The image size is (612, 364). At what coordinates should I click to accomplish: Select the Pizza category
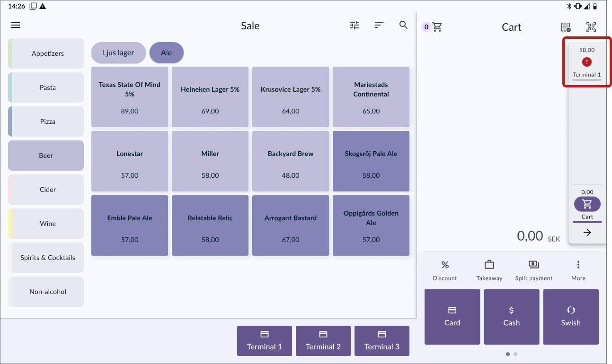pyautogui.click(x=46, y=121)
